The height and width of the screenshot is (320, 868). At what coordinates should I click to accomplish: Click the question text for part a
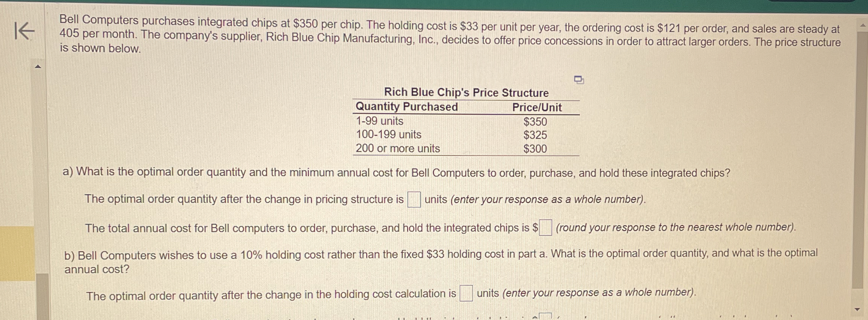click(x=396, y=172)
